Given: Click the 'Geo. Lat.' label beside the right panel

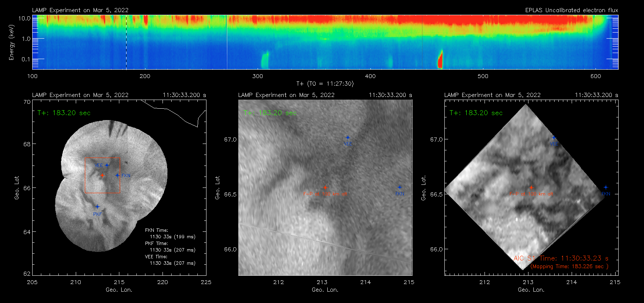Looking at the screenshot, I should [424, 187].
